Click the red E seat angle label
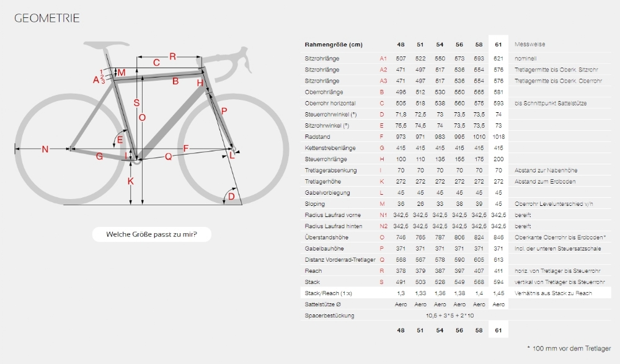620x364 pixels. pos(120,140)
